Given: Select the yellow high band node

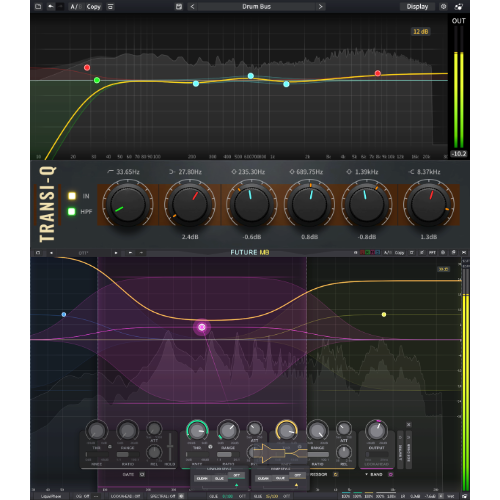Looking at the screenshot, I should pyautogui.click(x=384, y=314).
